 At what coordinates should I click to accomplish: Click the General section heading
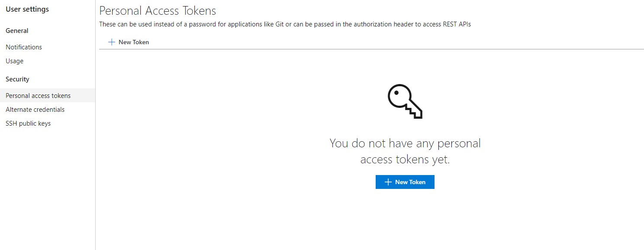[x=17, y=31]
